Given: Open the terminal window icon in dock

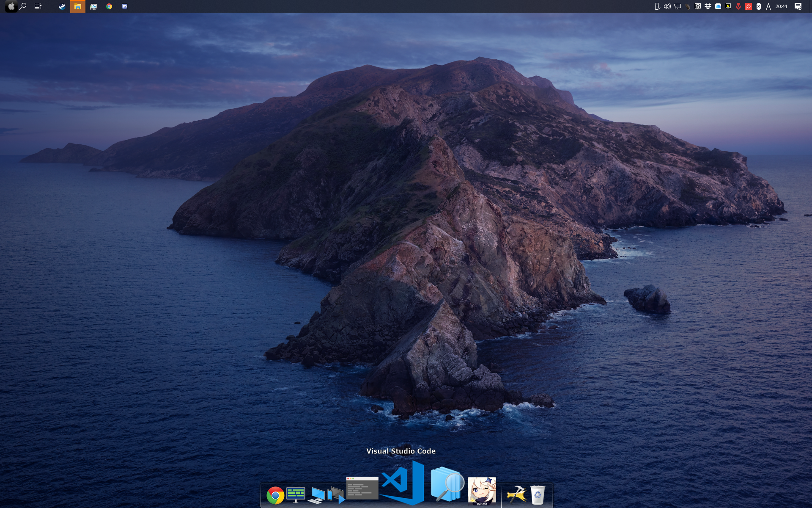Looking at the screenshot, I should tap(362, 488).
